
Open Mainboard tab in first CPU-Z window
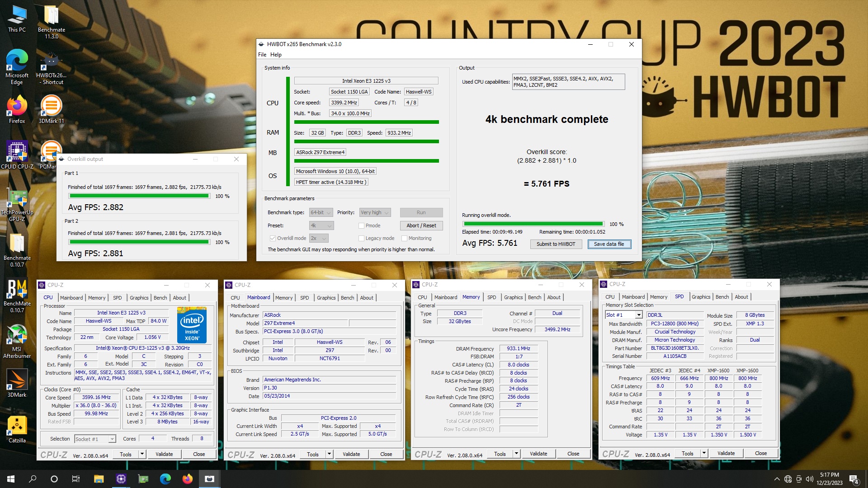click(x=71, y=298)
